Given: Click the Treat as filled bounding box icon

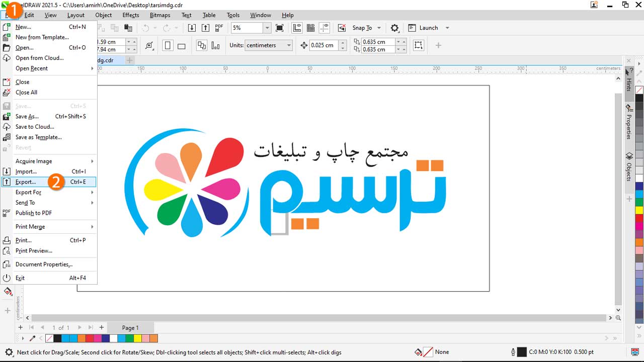Looking at the screenshot, I should click(x=418, y=46).
